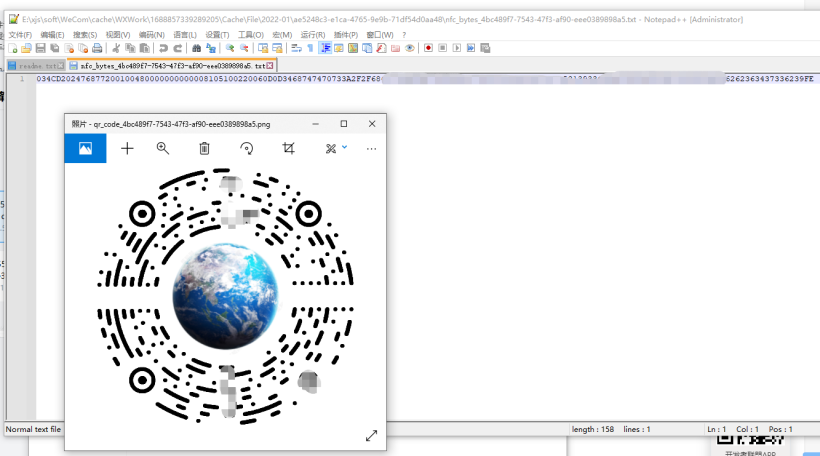Open the 视图(V) menu
Image resolution: width=820 pixels, height=456 pixels.
coord(118,35)
